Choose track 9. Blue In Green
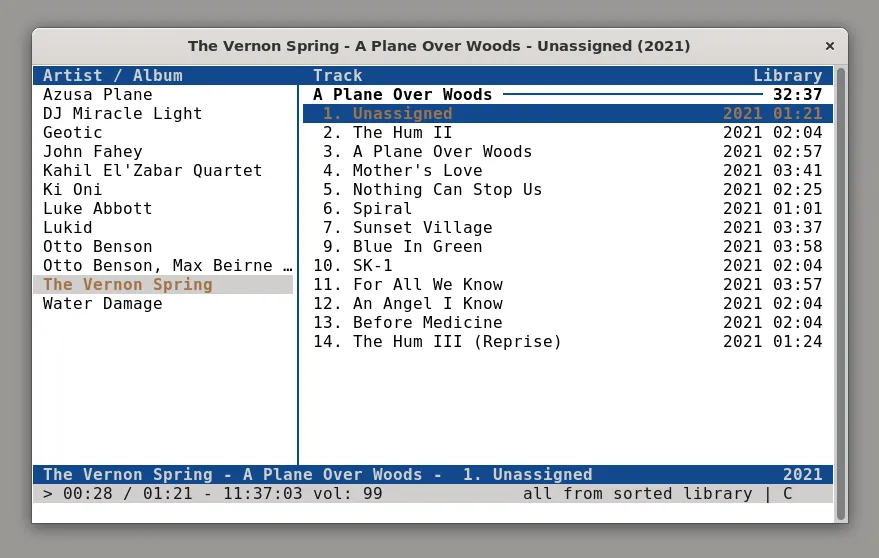879x558 pixels. 417,247
